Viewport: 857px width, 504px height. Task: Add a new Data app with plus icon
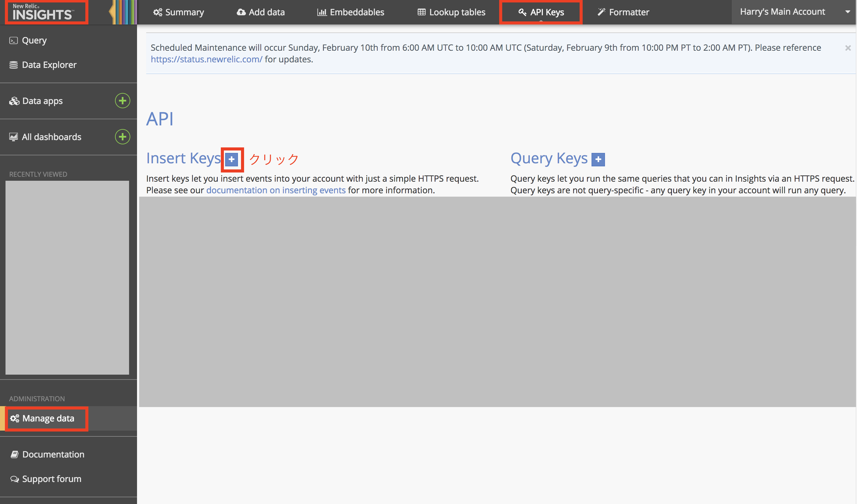122,101
